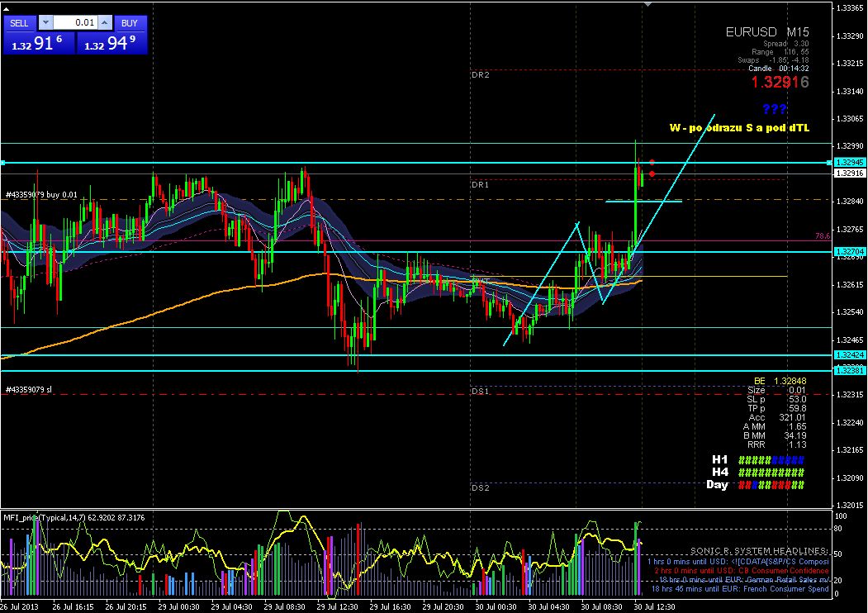Click the 1.33365 price scale label
This screenshot has height=613, width=868.
point(851,8)
